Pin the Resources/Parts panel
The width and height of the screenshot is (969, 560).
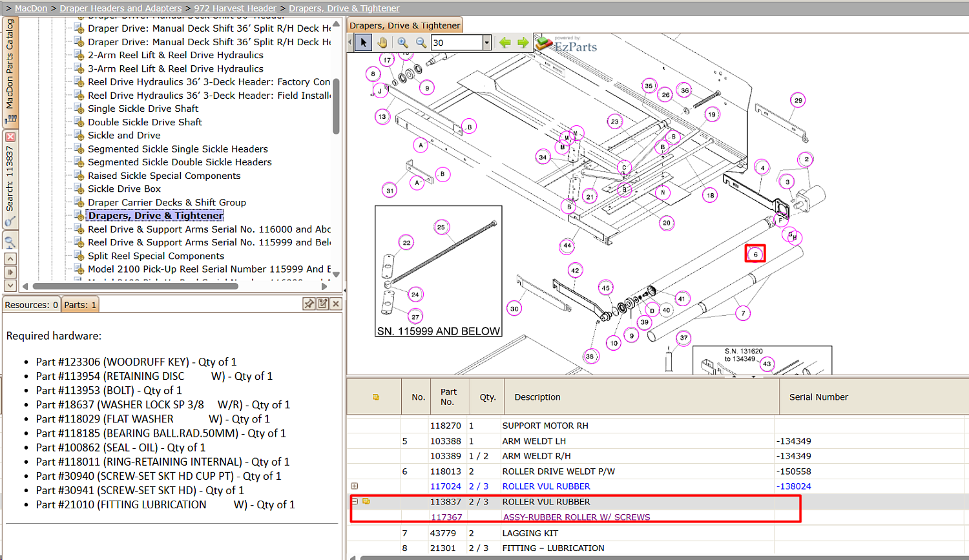[309, 304]
